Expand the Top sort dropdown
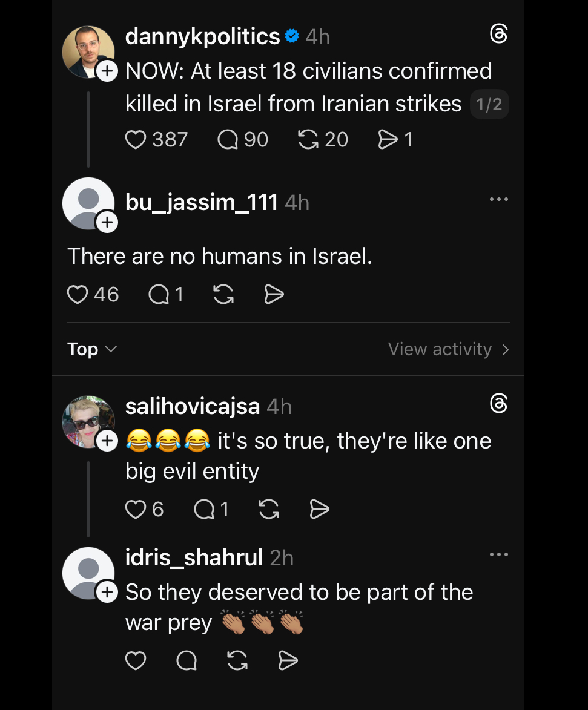This screenshot has width=588, height=710. click(92, 349)
